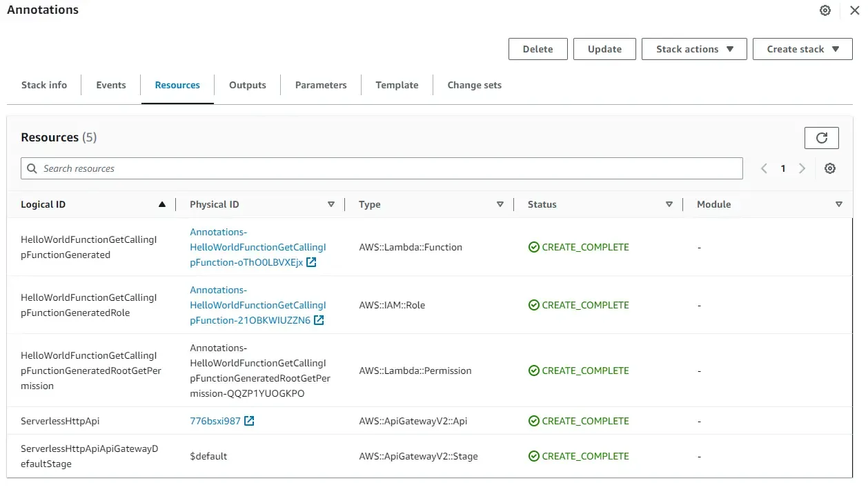This screenshot has width=868, height=494.
Task: Open the stack settings gear in top-right corner
Action: [825, 10]
